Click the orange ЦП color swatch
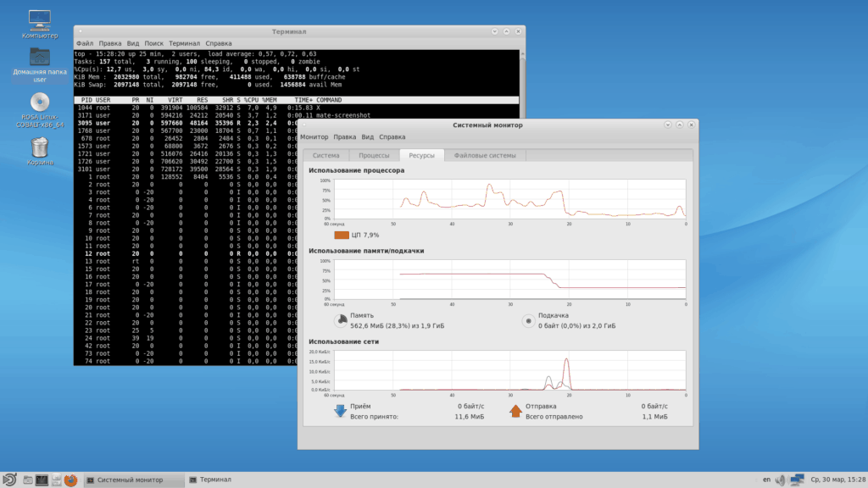This screenshot has height=488, width=868. (x=342, y=235)
